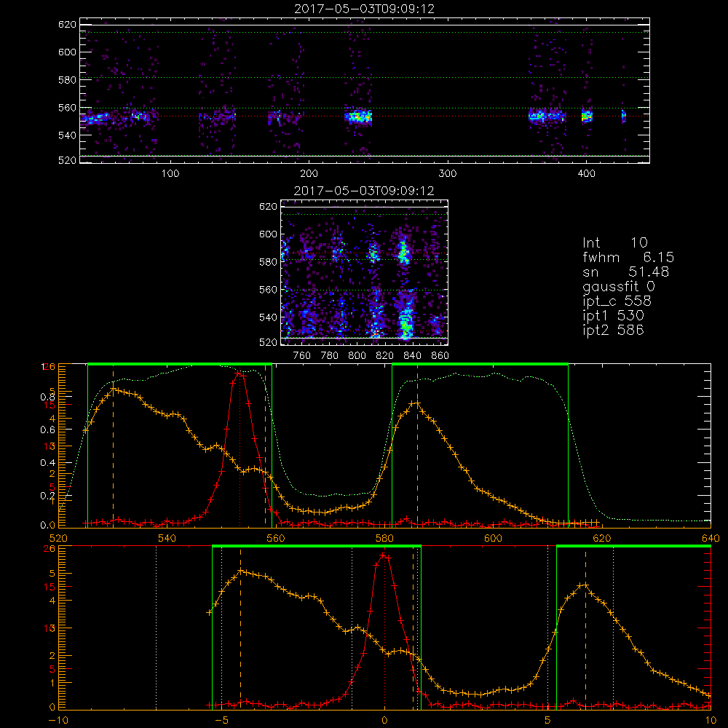Click x-axis label 300 of top spectrogram
728x728 pixels.
[x=448, y=174]
